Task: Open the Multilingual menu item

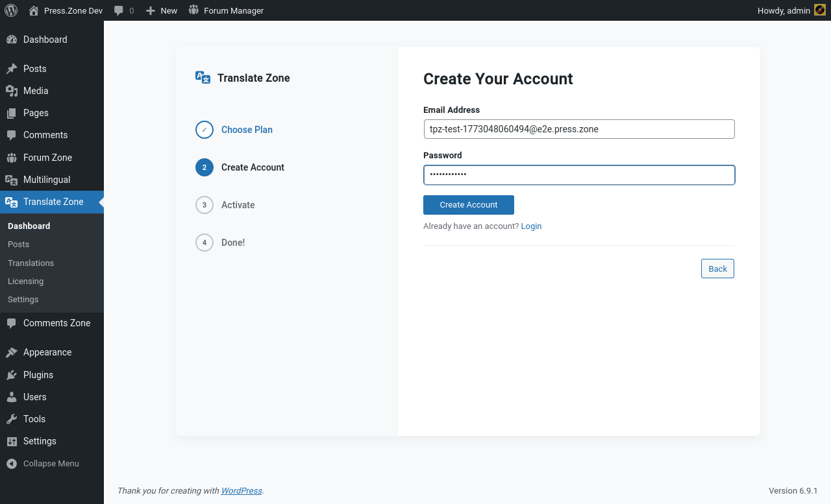Action: click(x=52, y=180)
